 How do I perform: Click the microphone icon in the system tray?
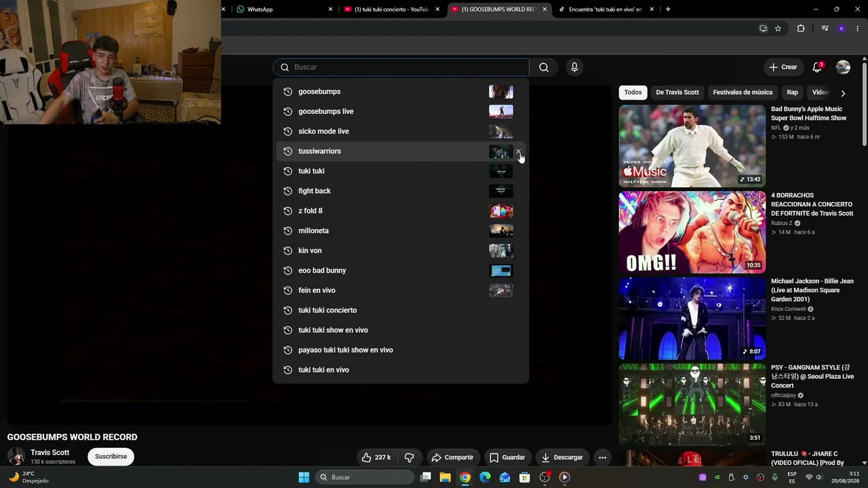point(774,477)
